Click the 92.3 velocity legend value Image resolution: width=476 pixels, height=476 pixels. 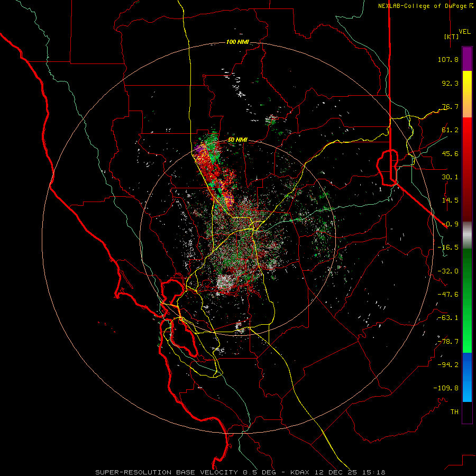450,83
